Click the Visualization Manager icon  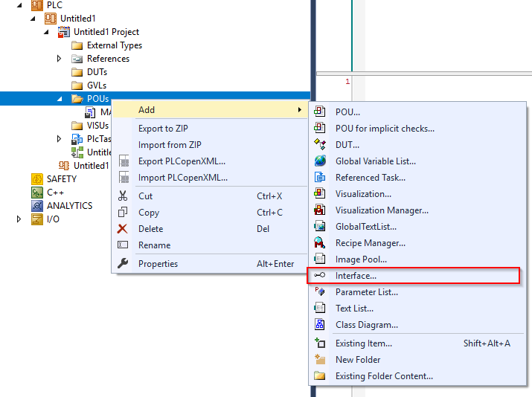pos(320,210)
